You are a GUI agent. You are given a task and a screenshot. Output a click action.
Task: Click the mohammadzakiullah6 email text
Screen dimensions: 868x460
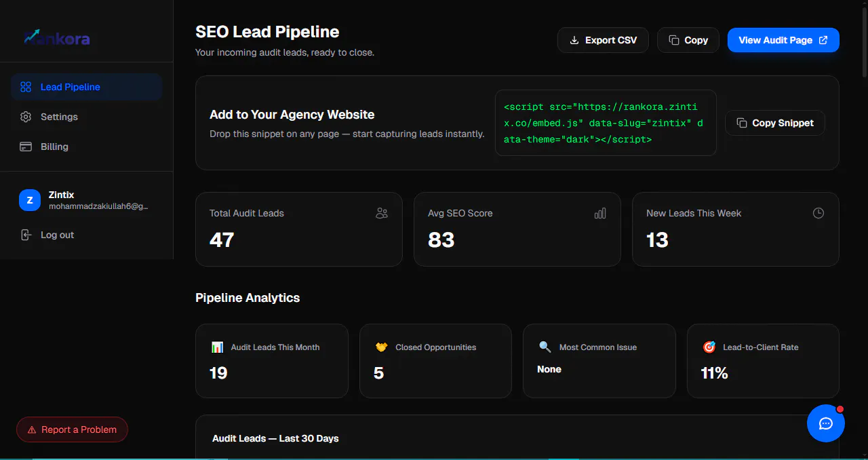98,206
